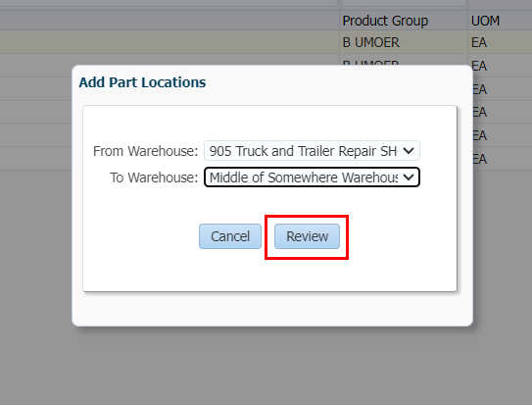532x405 pixels.
Task: Click the Review button
Action: [x=307, y=236]
